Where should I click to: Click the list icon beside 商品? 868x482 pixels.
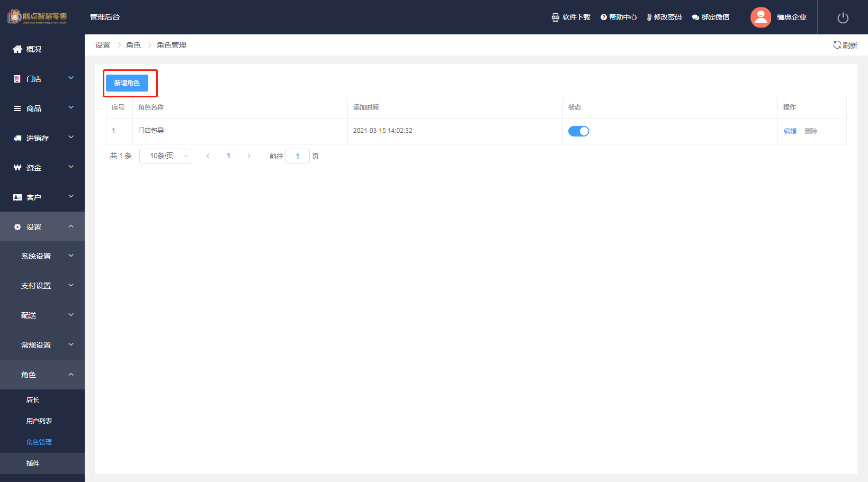tap(17, 108)
